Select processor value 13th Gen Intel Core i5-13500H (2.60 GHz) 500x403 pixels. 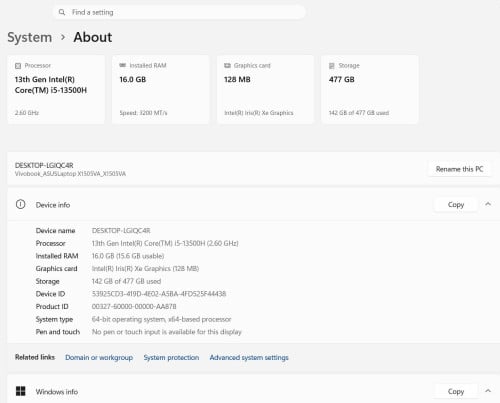pos(165,243)
